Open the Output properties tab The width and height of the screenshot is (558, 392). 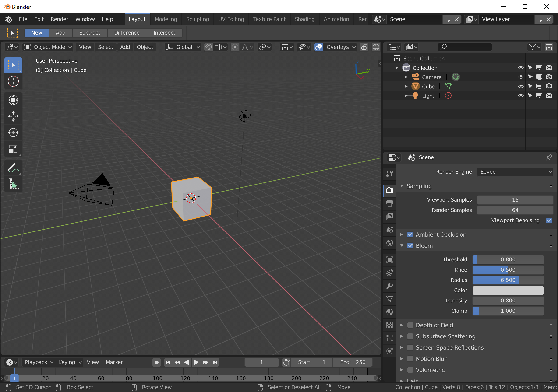coord(390,203)
